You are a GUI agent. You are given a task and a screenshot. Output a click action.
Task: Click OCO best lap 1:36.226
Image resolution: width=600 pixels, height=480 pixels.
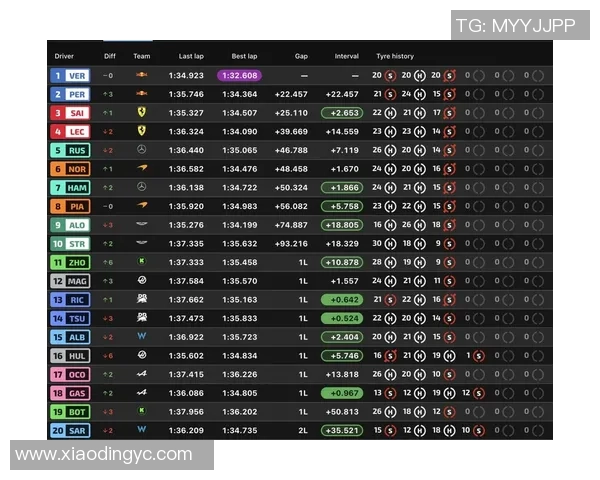tap(240, 374)
